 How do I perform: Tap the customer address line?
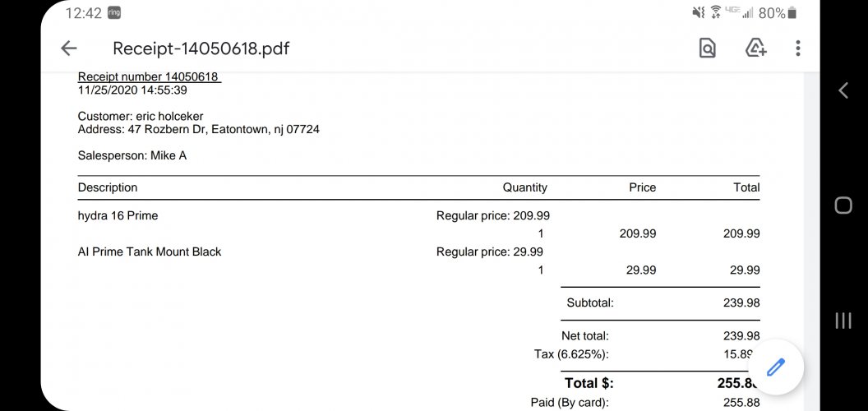pos(199,130)
